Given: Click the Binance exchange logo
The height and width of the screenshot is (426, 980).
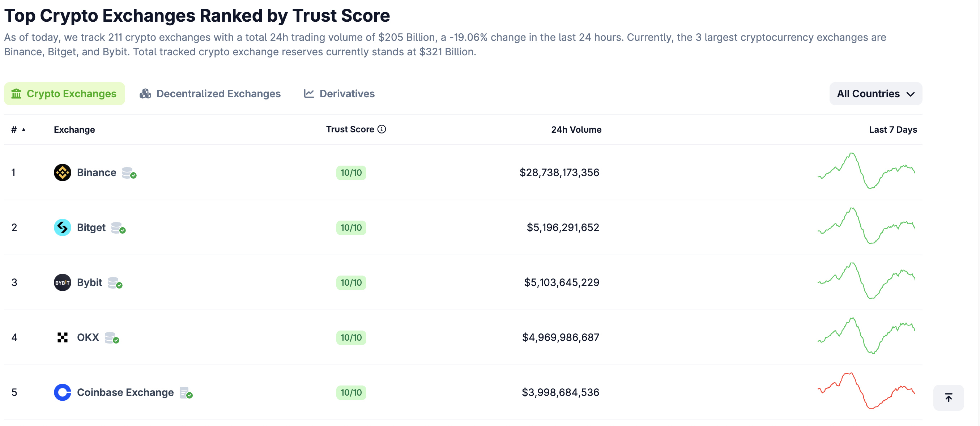Looking at the screenshot, I should click(63, 172).
